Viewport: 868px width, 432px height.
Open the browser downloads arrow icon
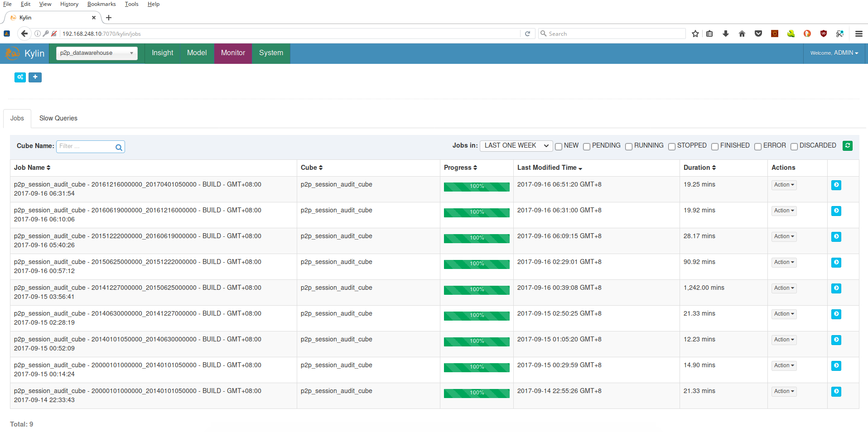(x=726, y=34)
